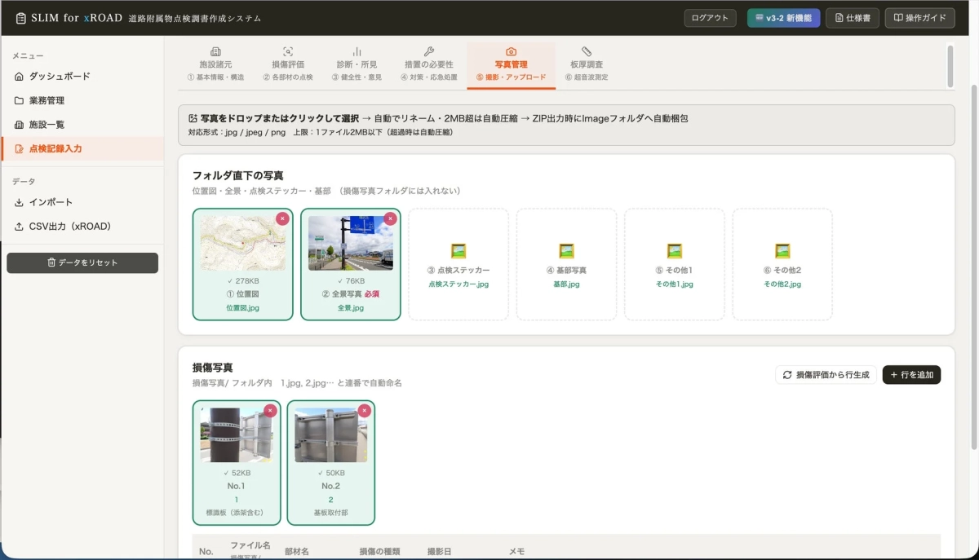The image size is (979, 560).
Task: Click the データをリセット button
Action: [x=82, y=262]
